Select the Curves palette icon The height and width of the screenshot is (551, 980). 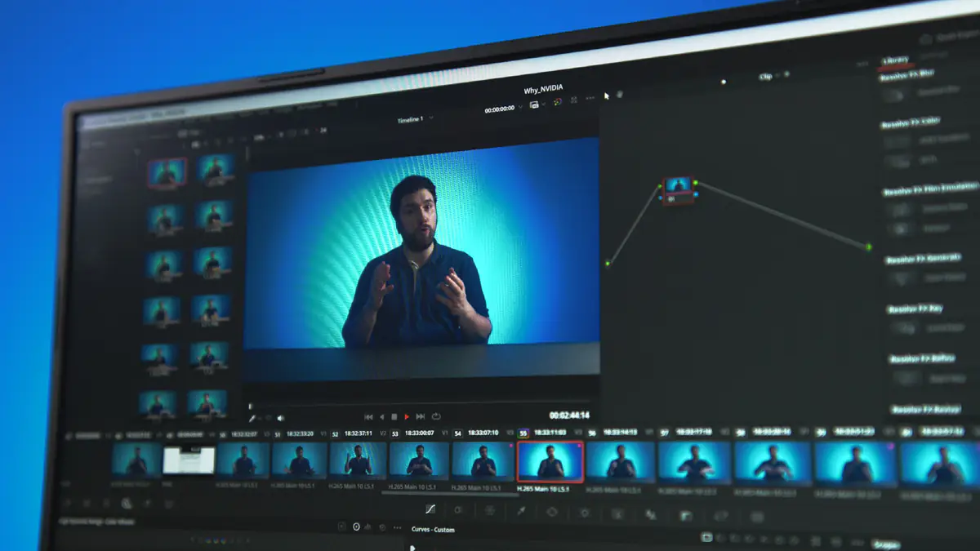(430, 509)
